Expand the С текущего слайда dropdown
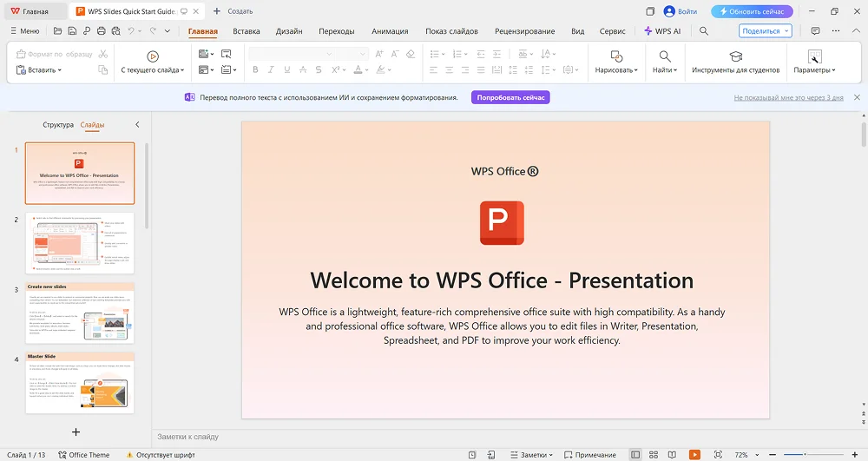 (182, 70)
